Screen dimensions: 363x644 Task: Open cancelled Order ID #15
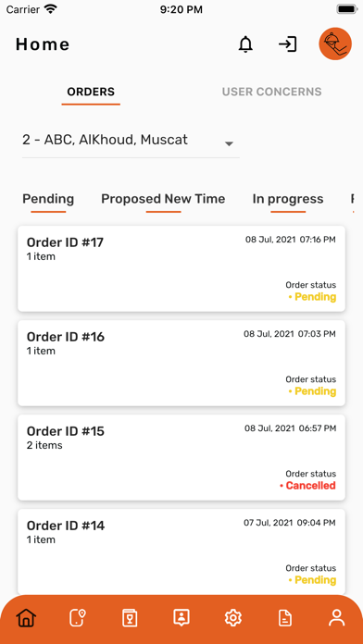click(x=181, y=457)
